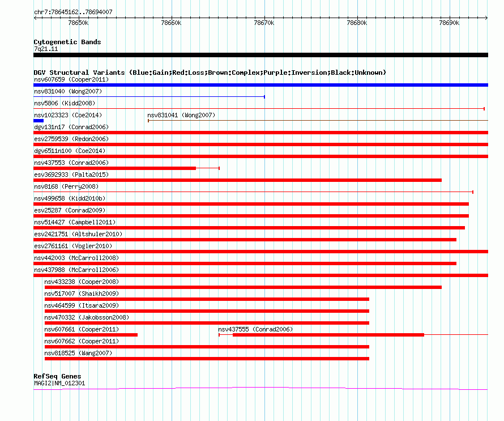Viewport: 504px width, 421px height.
Task: Click the Cytogenetic Bands track title
Action: pos(67,42)
